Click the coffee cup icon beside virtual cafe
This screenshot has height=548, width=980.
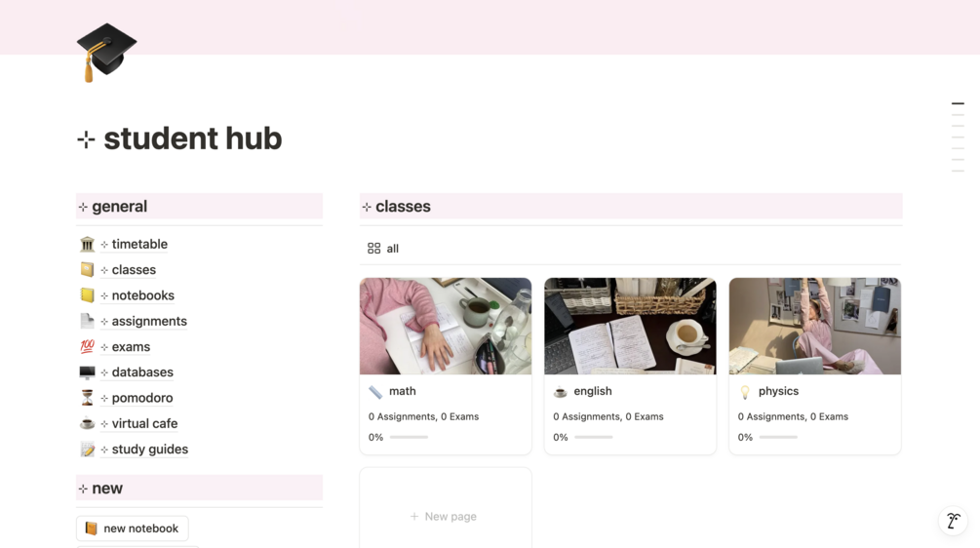click(87, 423)
